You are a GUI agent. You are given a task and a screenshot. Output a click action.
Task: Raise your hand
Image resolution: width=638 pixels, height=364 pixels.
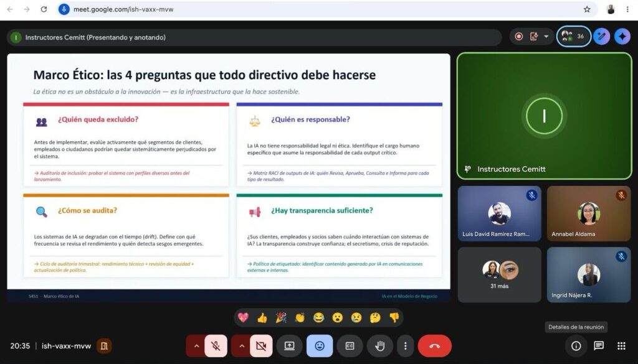[x=379, y=346]
